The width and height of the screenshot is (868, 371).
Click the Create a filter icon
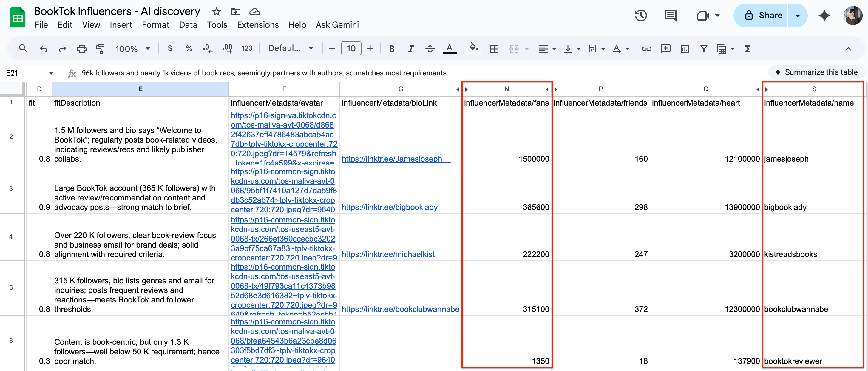coord(704,49)
